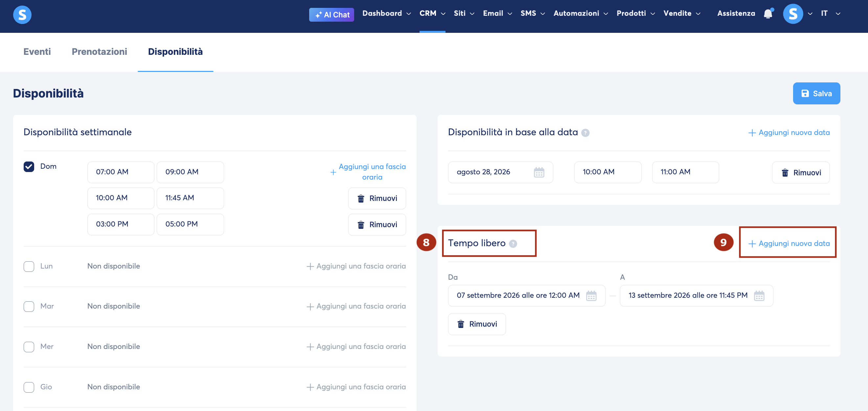
Task: Open the AI Chat button
Action: point(331,14)
